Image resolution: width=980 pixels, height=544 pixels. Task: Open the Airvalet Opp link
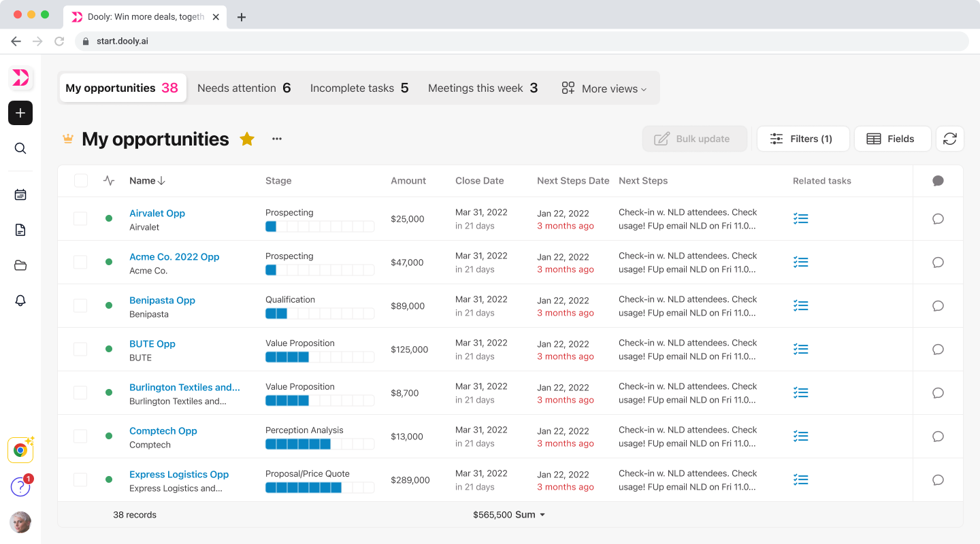click(x=157, y=214)
